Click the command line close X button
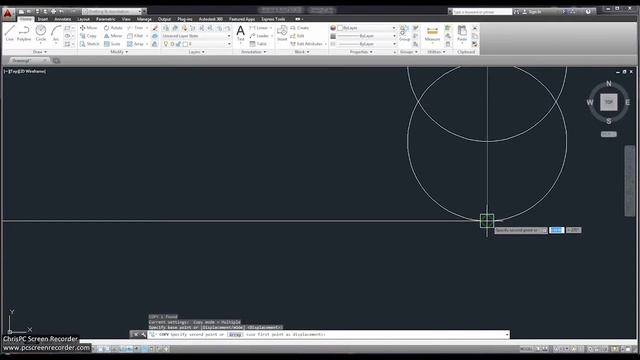 point(136,335)
